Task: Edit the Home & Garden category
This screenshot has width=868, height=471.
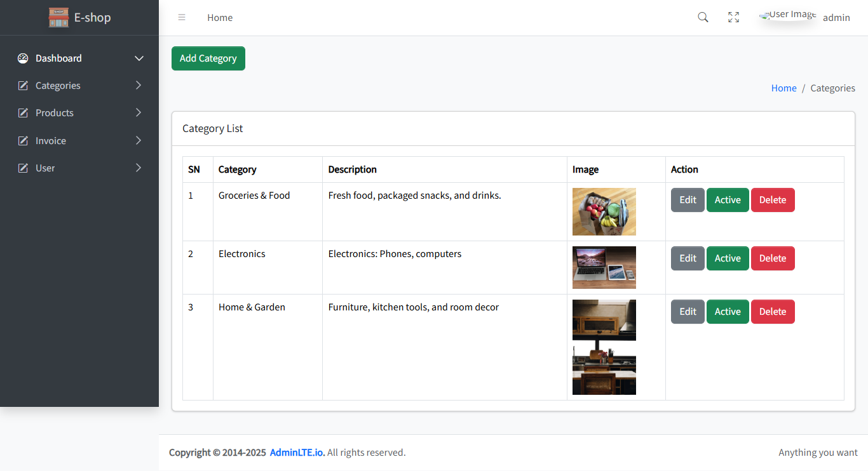Action: pyautogui.click(x=688, y=312)
